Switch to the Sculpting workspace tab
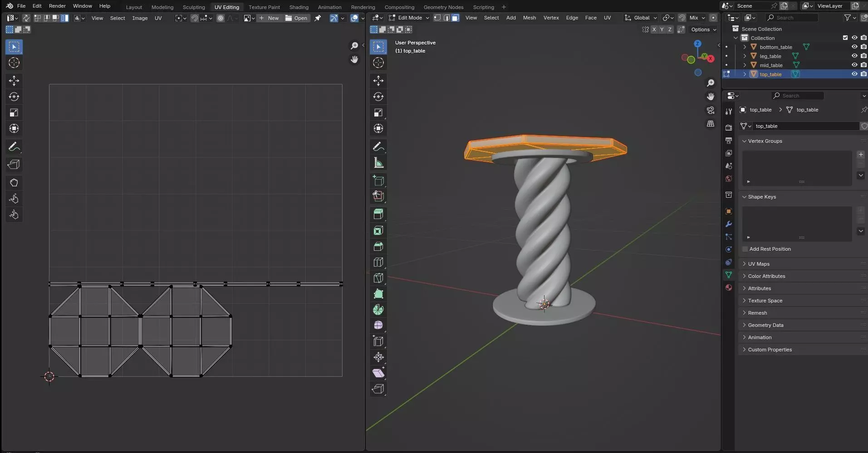This screenshot has width=868, height=453. (x=194, y=7)
